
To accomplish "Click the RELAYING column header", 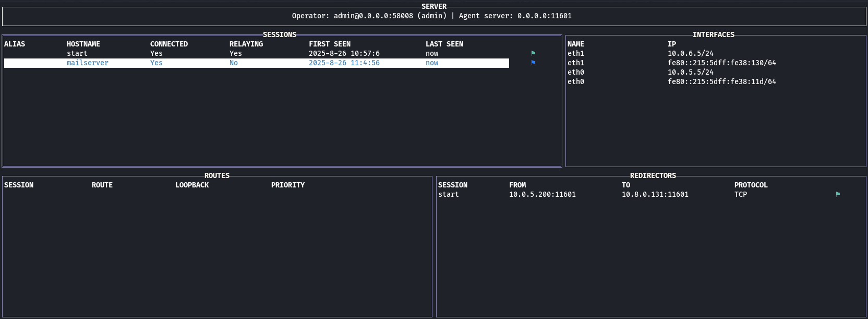I will (246, 44).
